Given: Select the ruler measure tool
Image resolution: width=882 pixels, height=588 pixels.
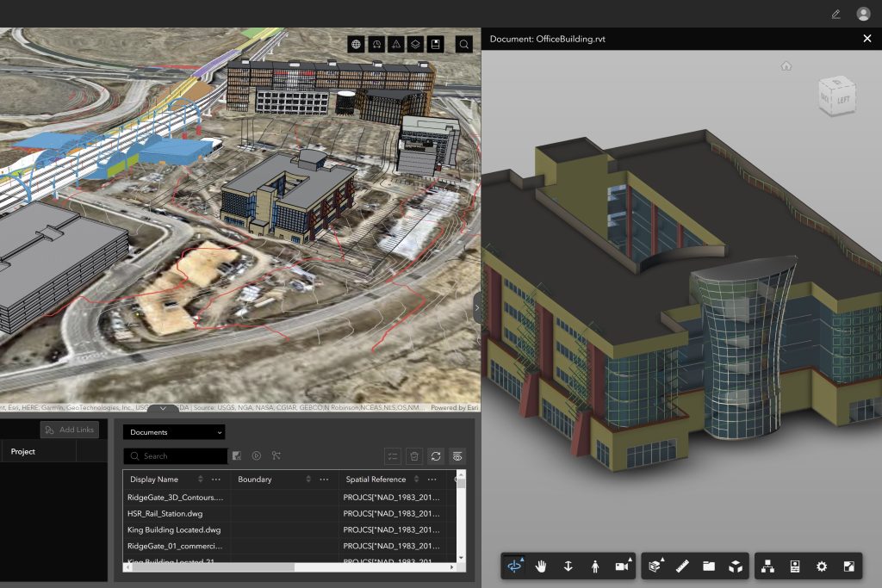Looking at the screenshot, I should [x=682, y=566].
